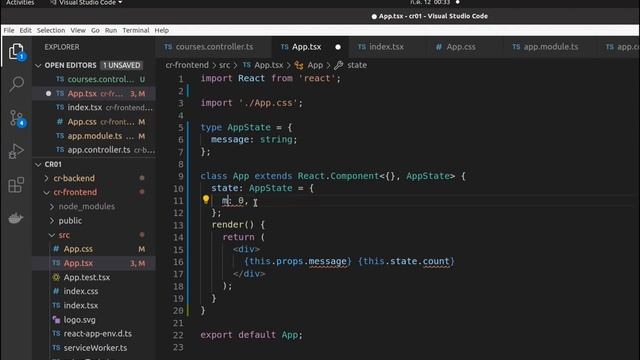Collapse the src folder
This screenshot has width=640, height=360.
[52, 235]
